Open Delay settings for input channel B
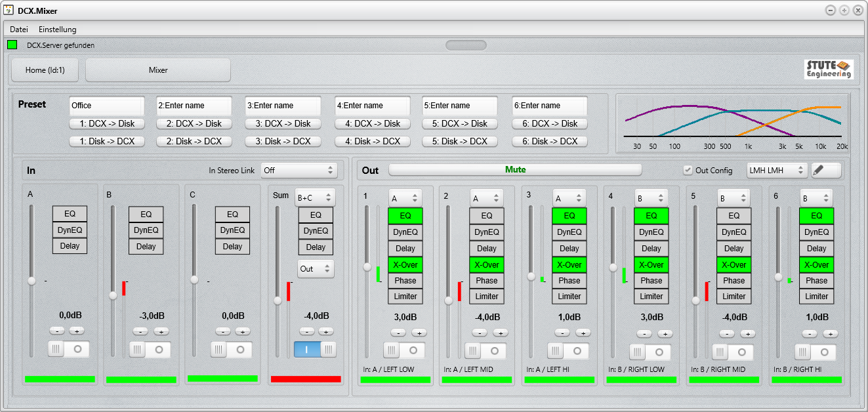The width and height of the screenshot is (868, 412). click(146, 245)
